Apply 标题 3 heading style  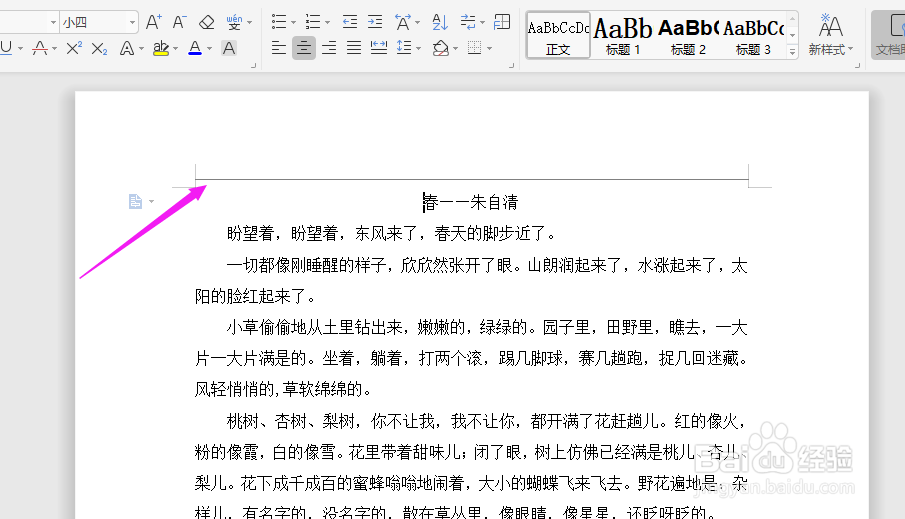pyautogui.click(x=753, y=36)
